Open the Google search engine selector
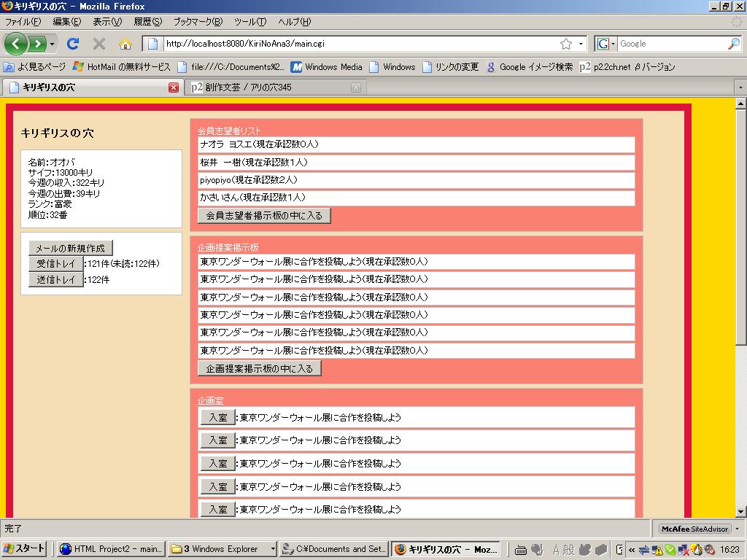This screenshot has width=747, height=560. tap(606, 44)
